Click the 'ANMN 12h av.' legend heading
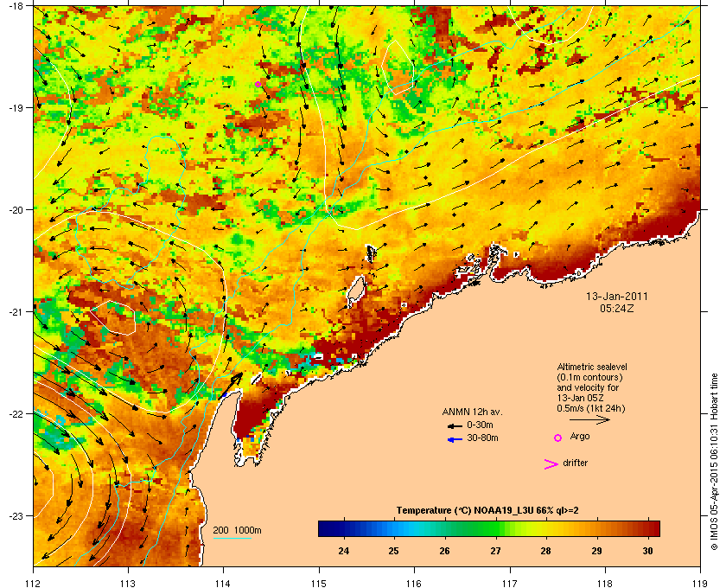Viewport: 726px width, 588px height. (472, 412)
